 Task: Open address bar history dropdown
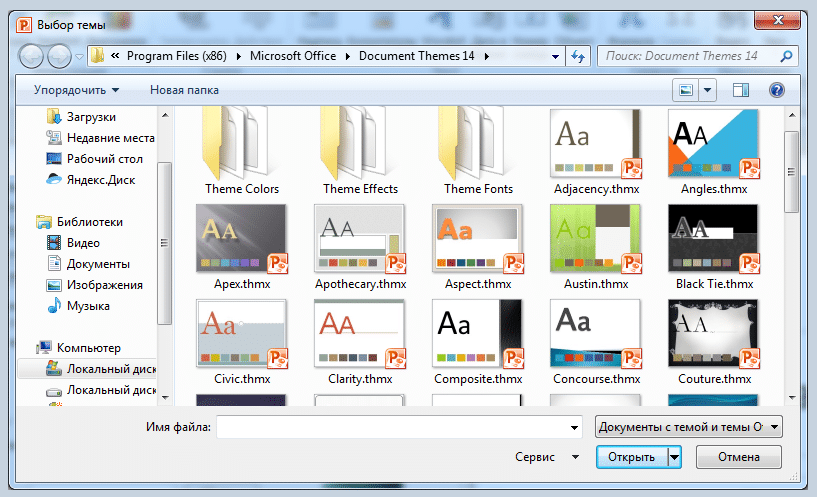[x=555, y=56]
